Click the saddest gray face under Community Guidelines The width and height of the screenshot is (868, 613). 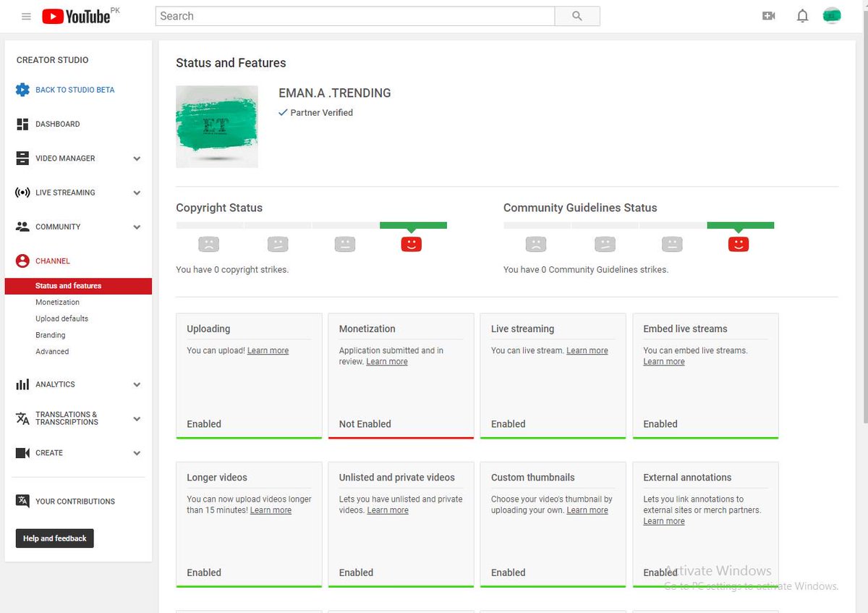[536, 244]
